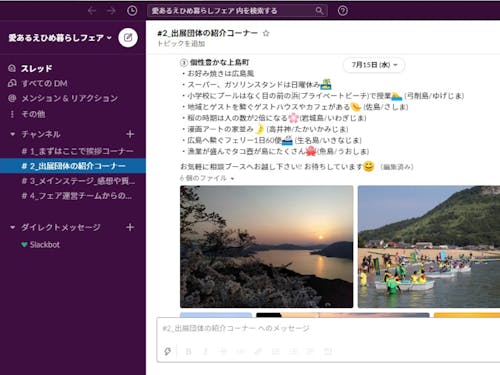Click the forward navigation arrow
This screenshot has height=375, width=500.
(111, 11)
